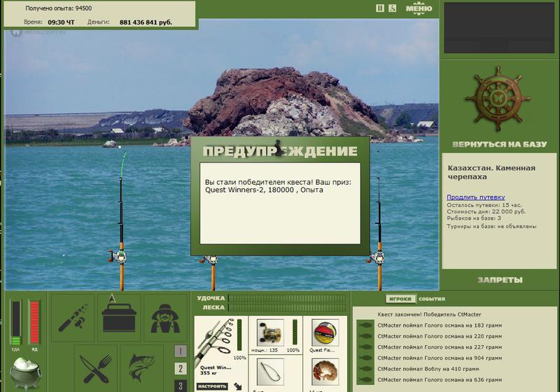Select the hook thumbnail
The image size is (560, 392).
[270, 372]
